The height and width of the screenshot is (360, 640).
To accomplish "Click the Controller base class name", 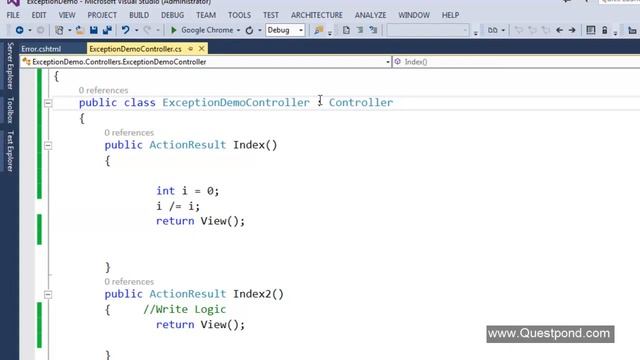I will pyautogui.click(x=361, y=102).
